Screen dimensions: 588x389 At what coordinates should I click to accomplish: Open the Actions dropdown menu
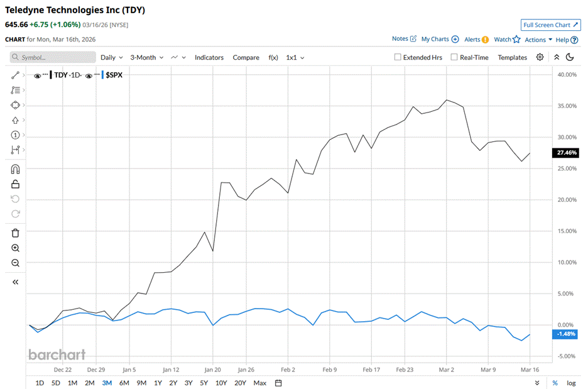tap(538, 40)
